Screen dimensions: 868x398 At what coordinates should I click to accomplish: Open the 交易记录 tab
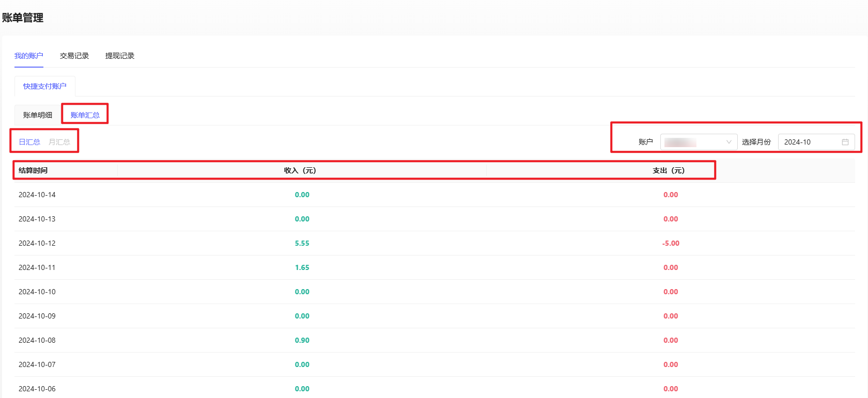point(74,56)
